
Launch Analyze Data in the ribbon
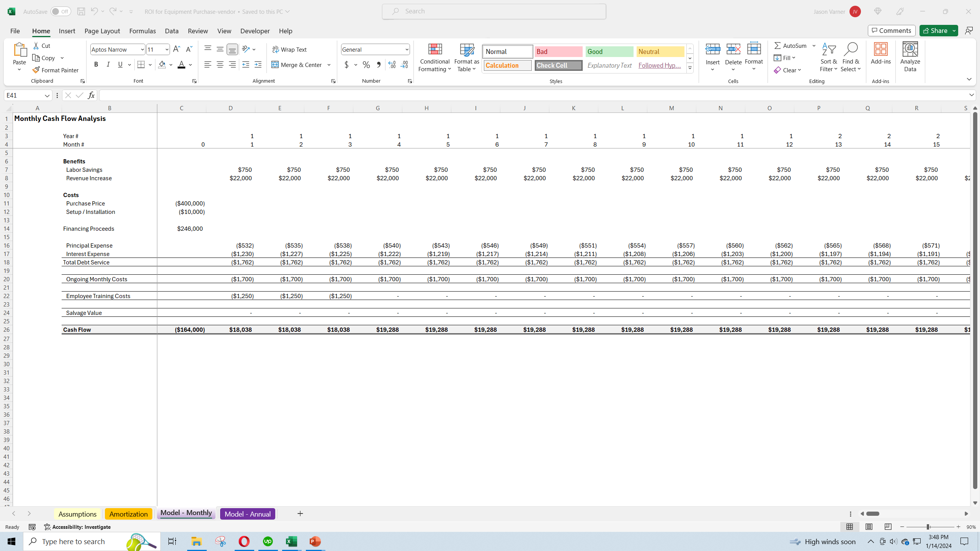(x=910, y=57)
